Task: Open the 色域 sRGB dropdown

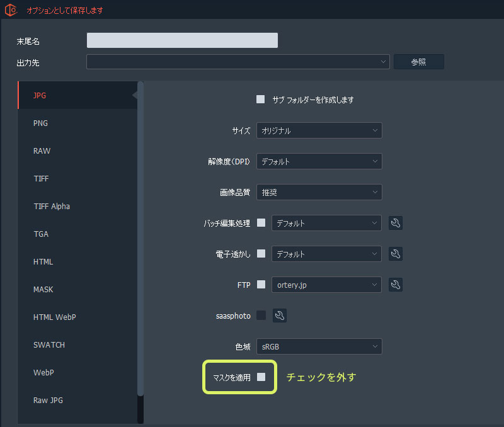Action: click(x=319, y=346)
